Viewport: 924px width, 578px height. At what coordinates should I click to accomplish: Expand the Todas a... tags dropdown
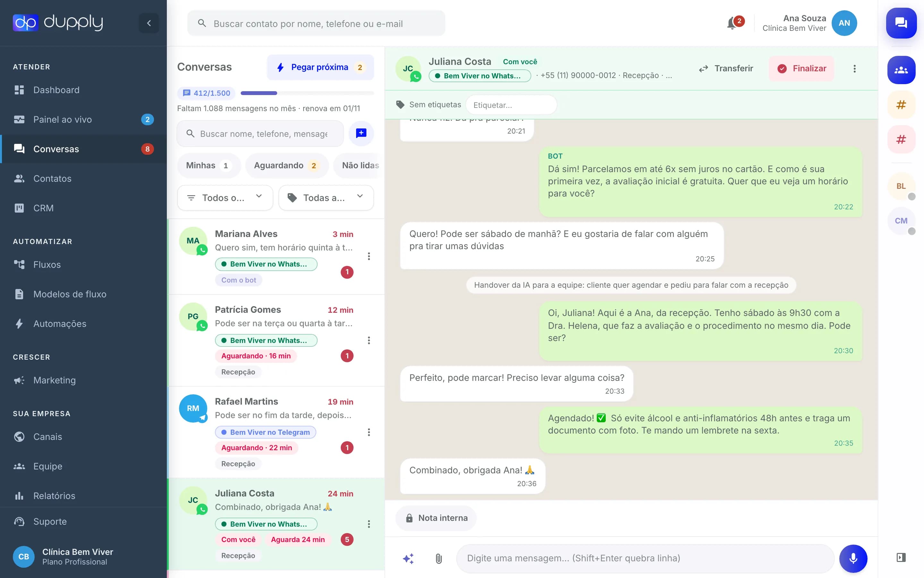(326, 197)
